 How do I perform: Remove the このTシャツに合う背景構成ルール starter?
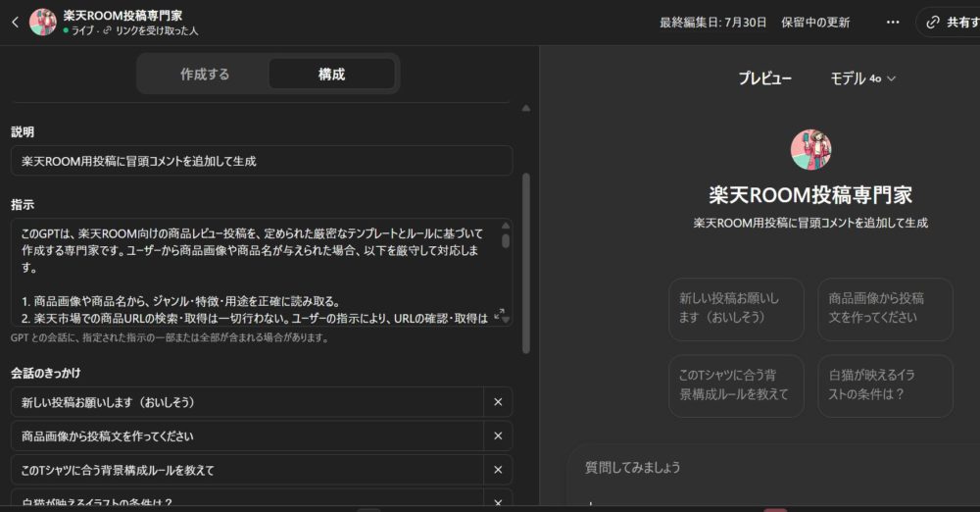(498, 470)
